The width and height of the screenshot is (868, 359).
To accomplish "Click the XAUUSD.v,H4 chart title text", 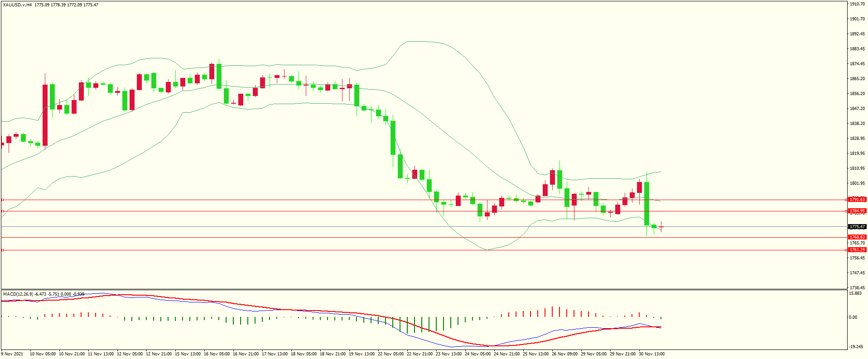I will [x=17, y=5].
